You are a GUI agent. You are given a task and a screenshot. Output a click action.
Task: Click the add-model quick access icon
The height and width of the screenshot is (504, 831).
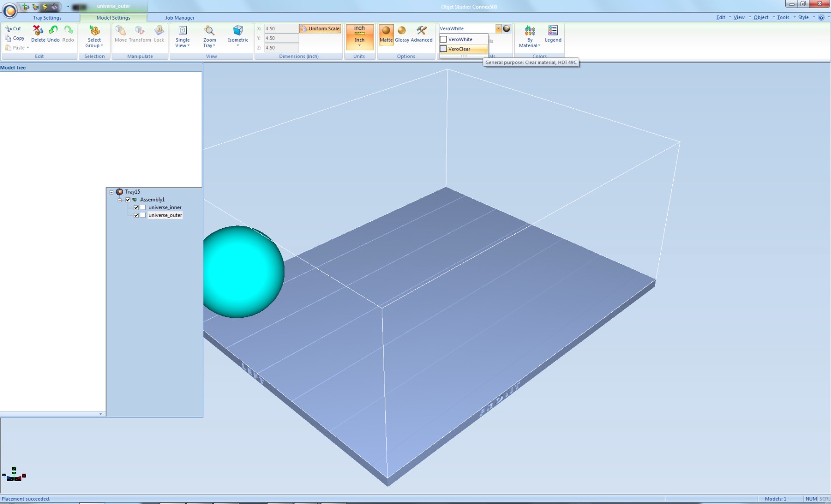(25, 7)
